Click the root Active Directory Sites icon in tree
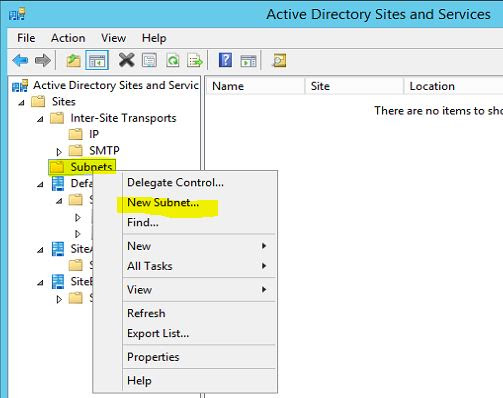 coord(20,85)
